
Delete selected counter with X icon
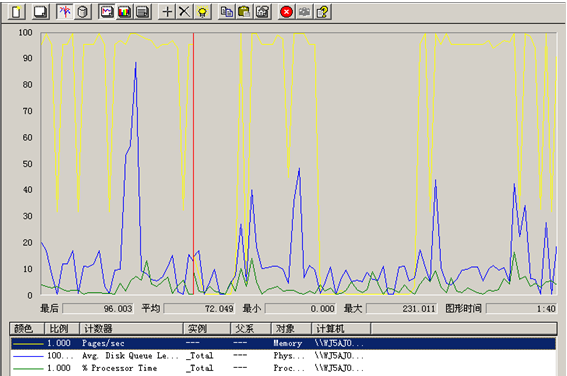tap(184, 12)
